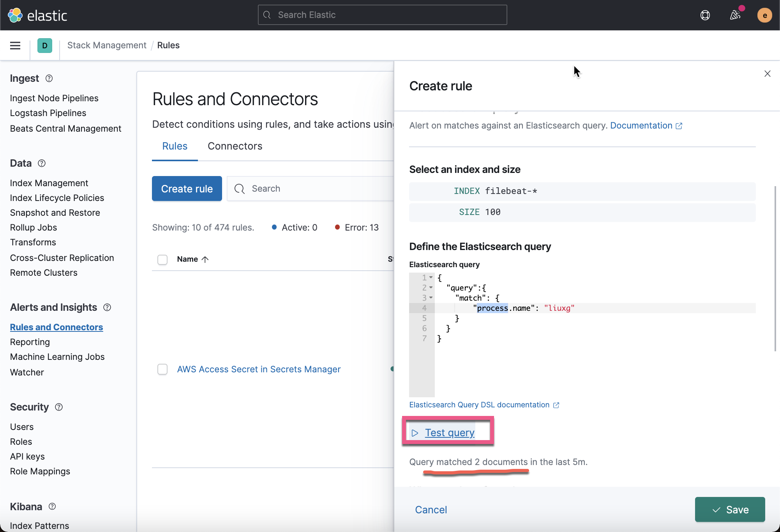Click the green D space avatar

click(x=44, y=46)
